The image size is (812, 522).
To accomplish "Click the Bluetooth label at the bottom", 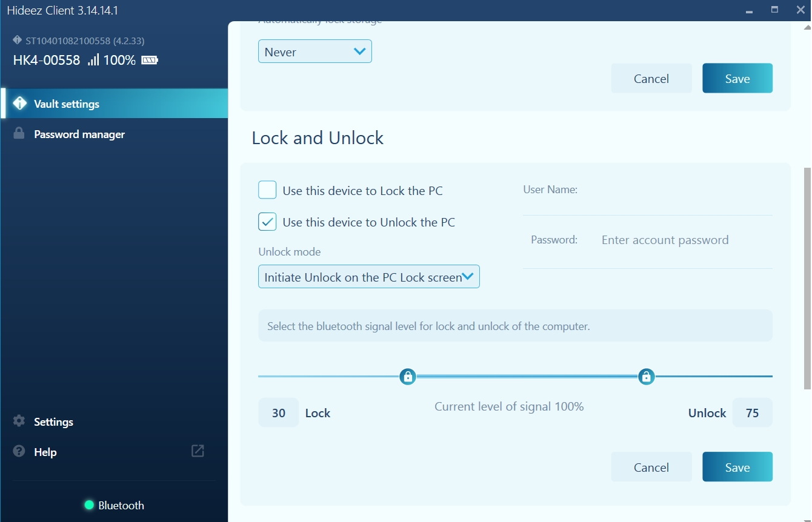I will [x=121, y=505].
